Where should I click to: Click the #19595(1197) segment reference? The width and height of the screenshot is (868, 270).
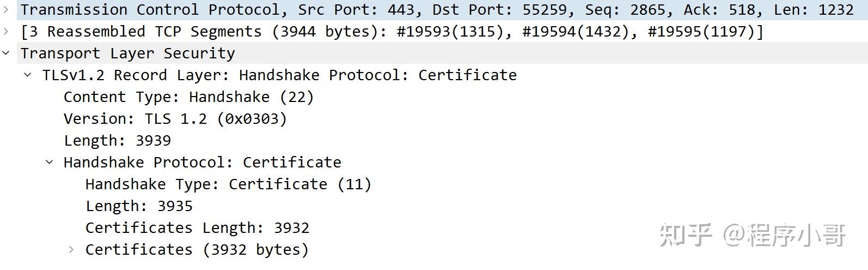tap(701, 31)
